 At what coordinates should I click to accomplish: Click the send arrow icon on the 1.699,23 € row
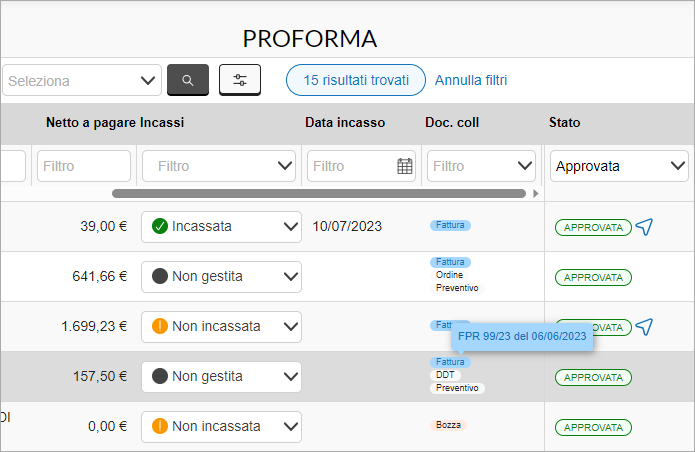pos(644,327)
